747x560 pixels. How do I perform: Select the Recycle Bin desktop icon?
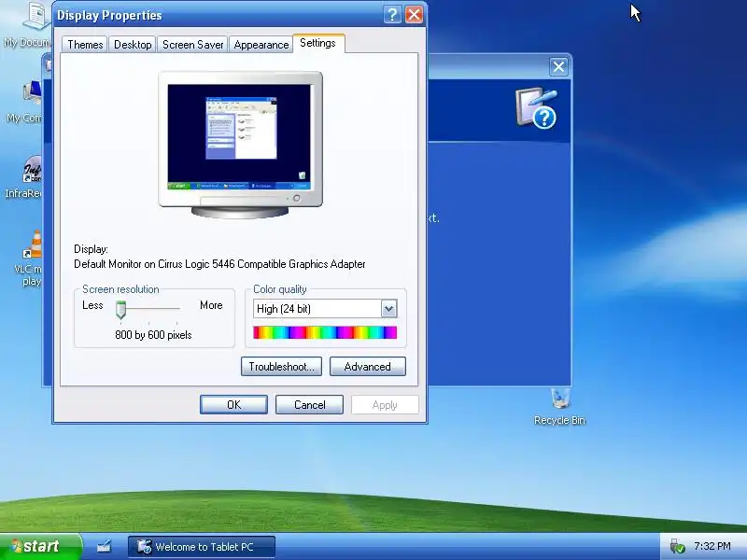pos(559,406)
